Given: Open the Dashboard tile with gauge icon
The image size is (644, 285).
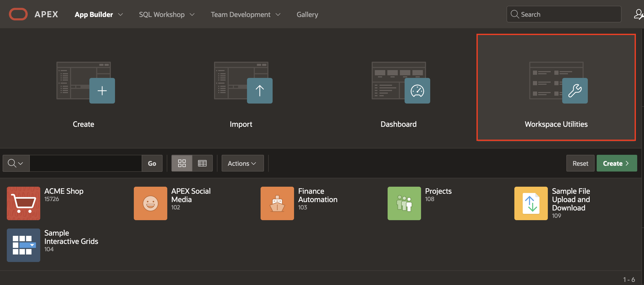Looking at the screenshot, I should [401, 82].
